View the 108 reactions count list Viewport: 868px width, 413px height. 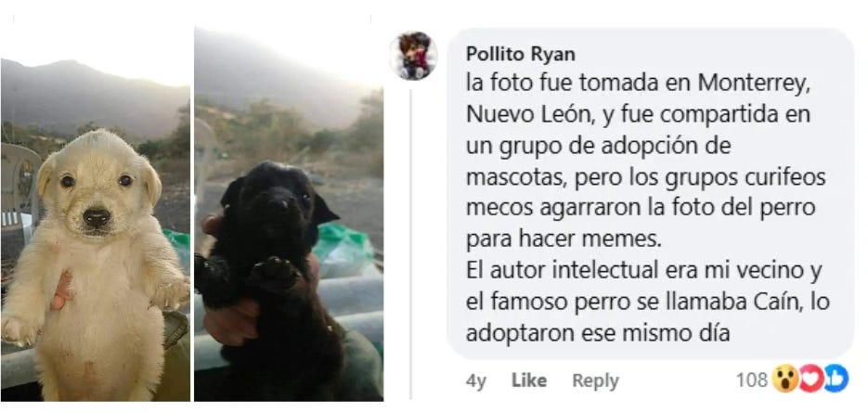[751, 380]
